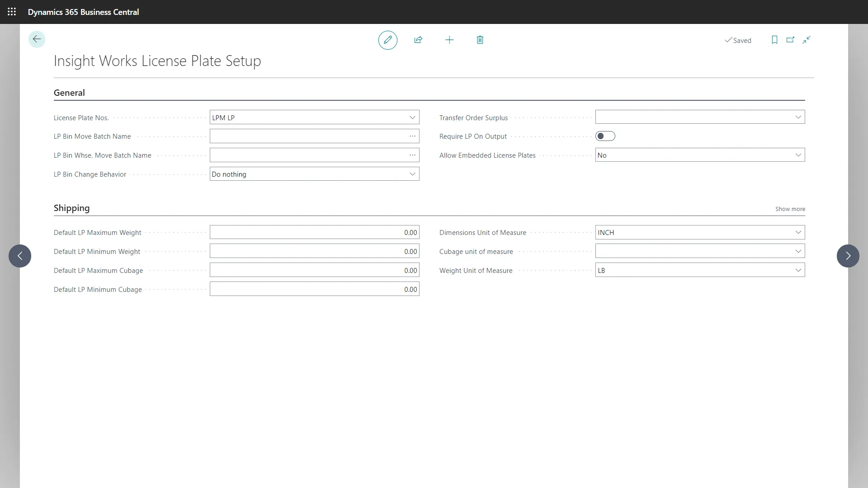Open LP Bin Move Batch Name lookup

(x=412, y=136)
